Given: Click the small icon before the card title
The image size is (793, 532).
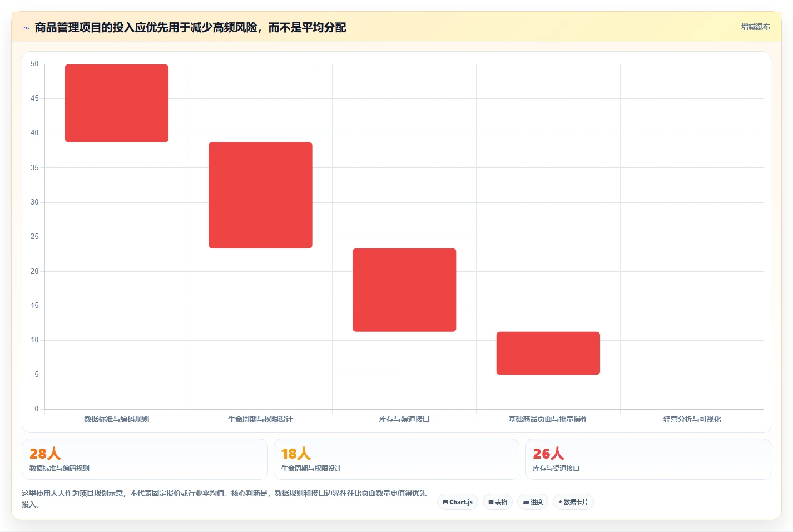Looking at the screenshot, I should [x=26, y=28].
